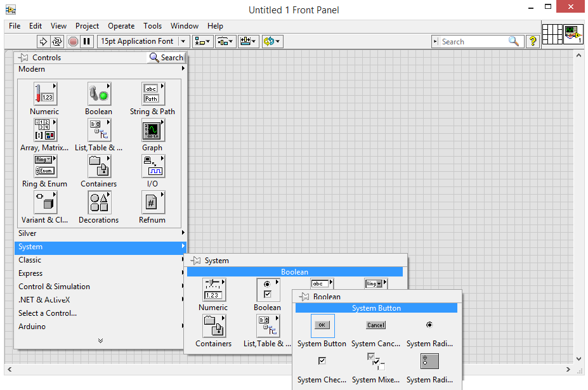Click the Run arrow in the toolbar
The width and height of the screenshot is (588, 390).
pyautogui.click(x=43, y=41)
